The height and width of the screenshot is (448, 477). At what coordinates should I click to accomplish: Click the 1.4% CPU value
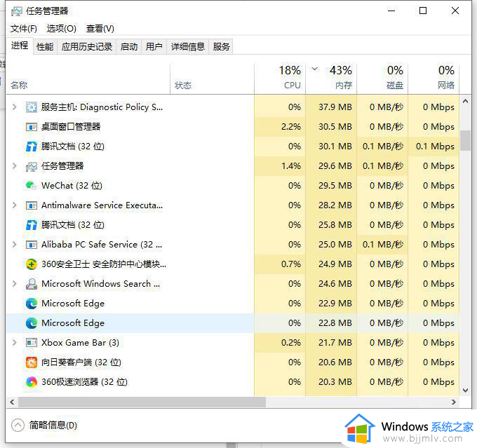[x=291, y=166]
